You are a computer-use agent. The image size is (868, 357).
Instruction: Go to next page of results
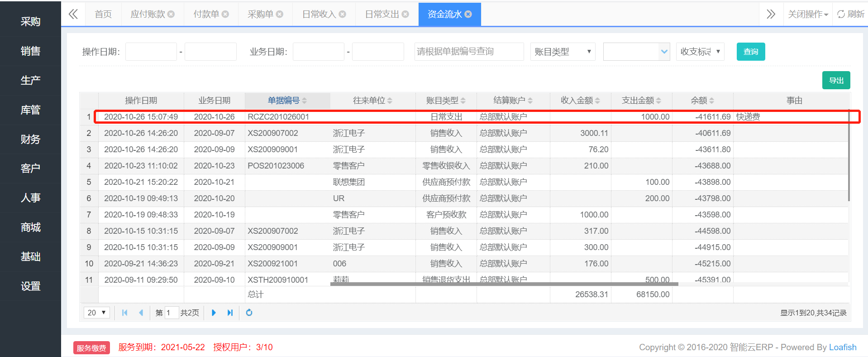[x=214, y=313]
